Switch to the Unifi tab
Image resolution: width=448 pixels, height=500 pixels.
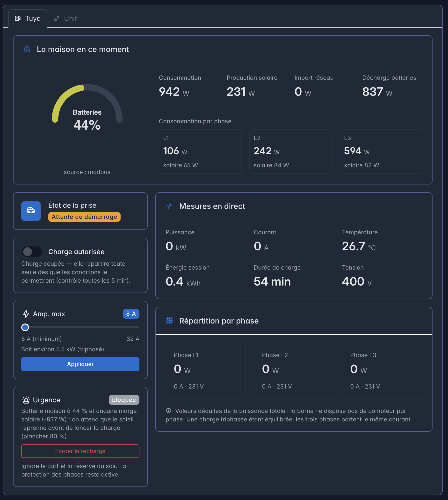[x=66, y=18]
